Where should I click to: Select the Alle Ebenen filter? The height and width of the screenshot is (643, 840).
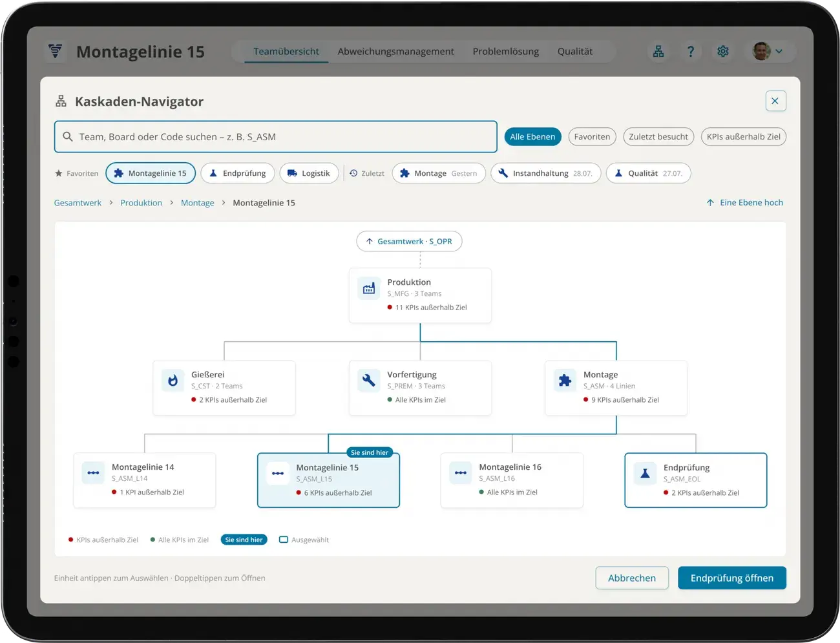(532, 137)
